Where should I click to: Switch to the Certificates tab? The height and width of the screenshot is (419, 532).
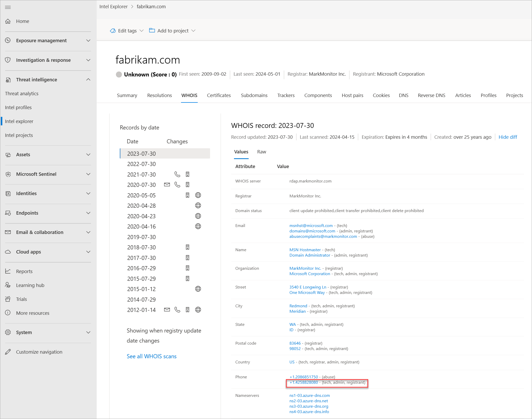[x=219, y=95]
